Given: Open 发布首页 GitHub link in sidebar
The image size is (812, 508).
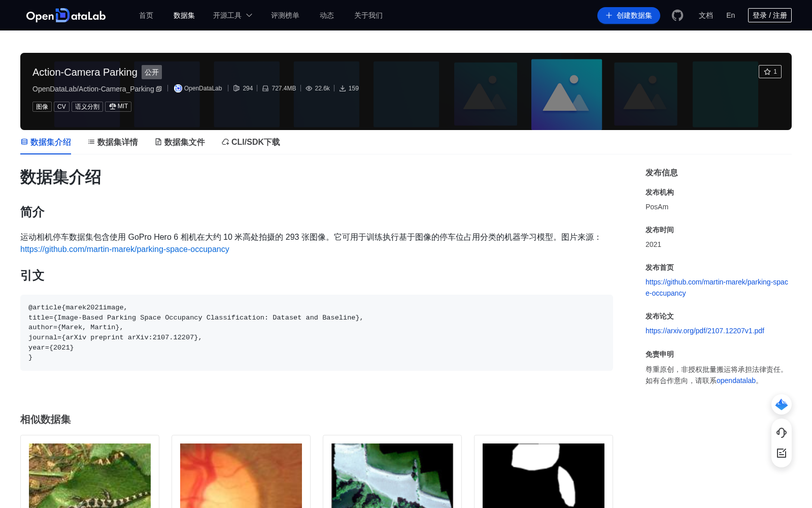Looking at the screenshot, I should tap(717, 288).
